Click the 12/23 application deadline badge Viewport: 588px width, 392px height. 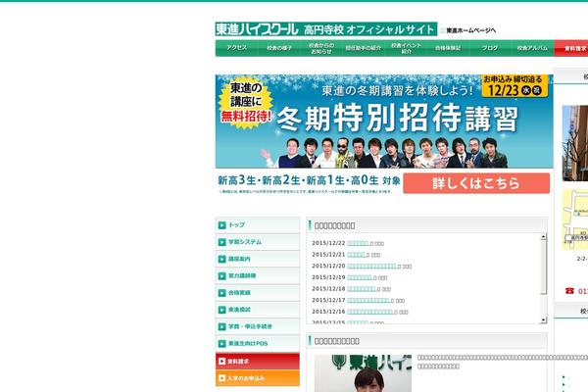(514, 86)
